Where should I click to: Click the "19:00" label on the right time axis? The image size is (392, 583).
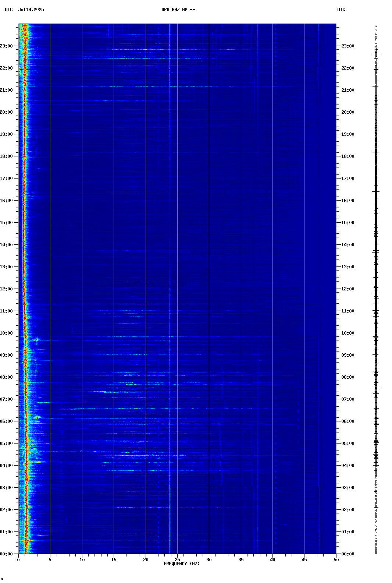pos(348,134)
